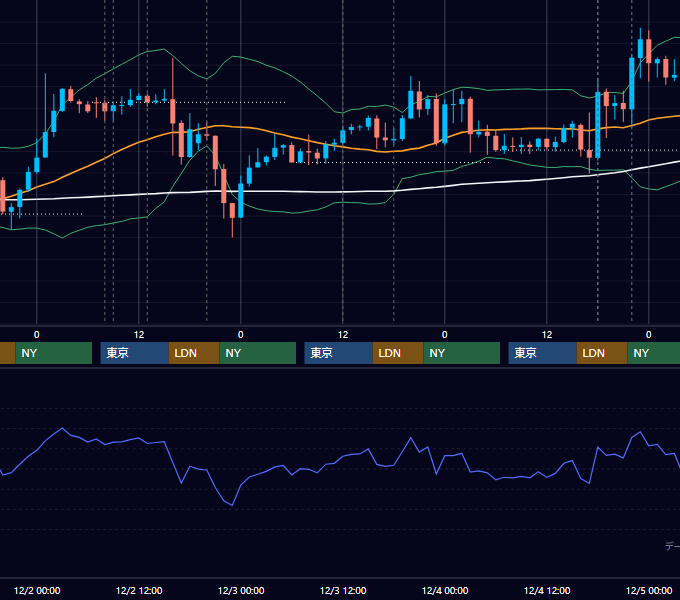
Task: Select NY session block spanning 12/5 00:00
Action: click(x=654, y=353)
